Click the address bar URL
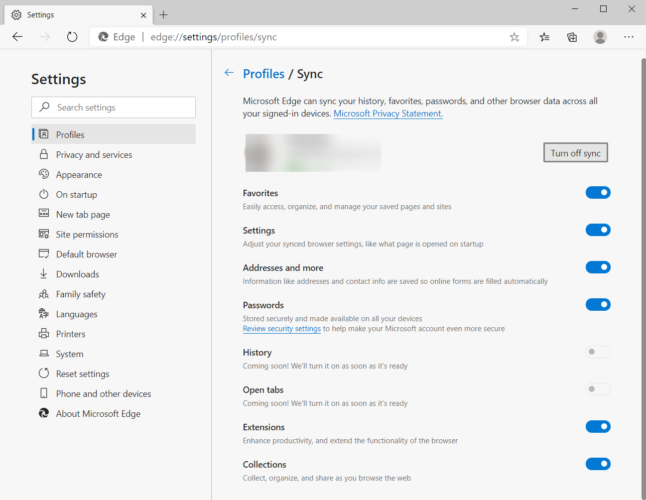The width and height of the screenshot is (646, 500). [213, 37]
